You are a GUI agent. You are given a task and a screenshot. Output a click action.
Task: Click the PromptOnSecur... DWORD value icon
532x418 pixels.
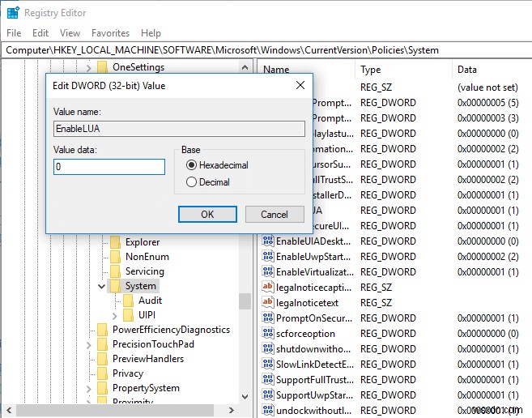pos(268,318)
